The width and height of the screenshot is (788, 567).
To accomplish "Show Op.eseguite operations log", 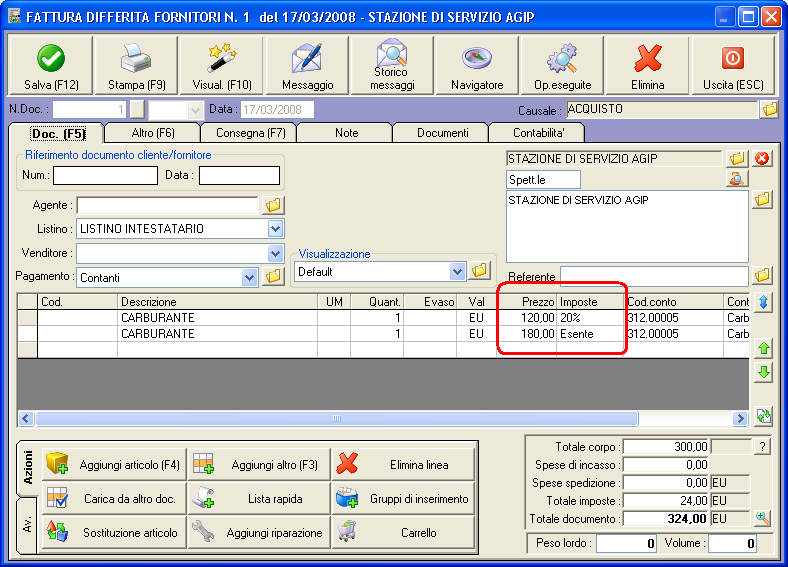I will [562, 65].
